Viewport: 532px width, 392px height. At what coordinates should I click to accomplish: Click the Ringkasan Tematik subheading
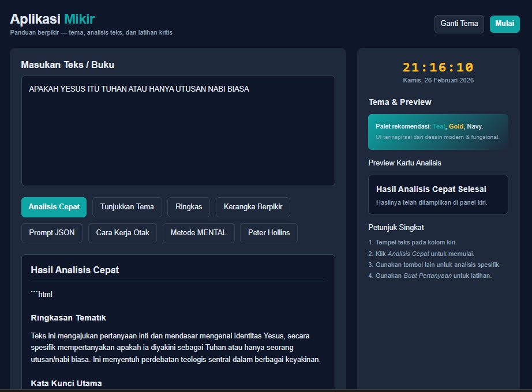coord(68,318)
